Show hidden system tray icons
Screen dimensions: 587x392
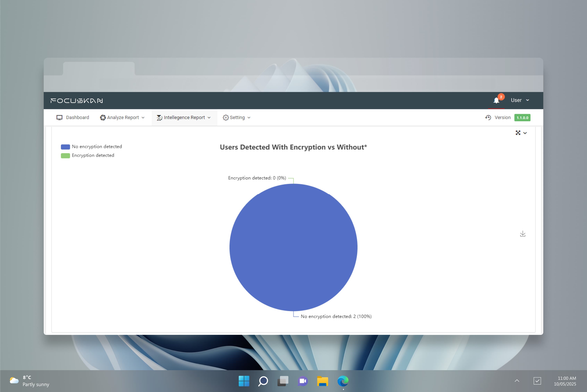click(x=517, y=381)
